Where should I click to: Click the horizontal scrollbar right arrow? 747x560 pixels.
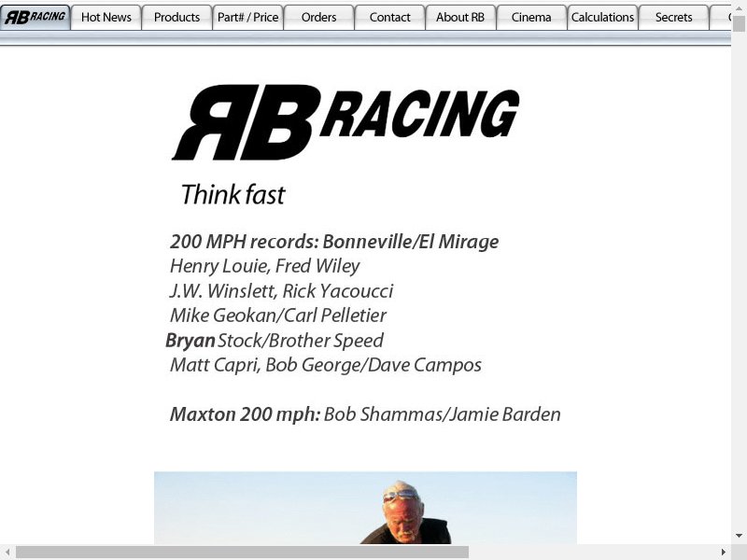pos(723,552)
